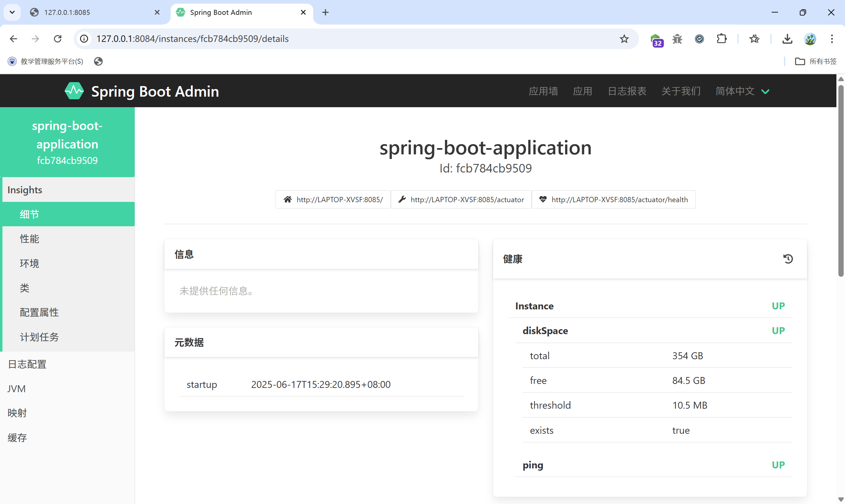Image resolution: width=845 pixels, height=504 pixels.
Task: Bookmark this page with star icon
Action: point(624,39)
